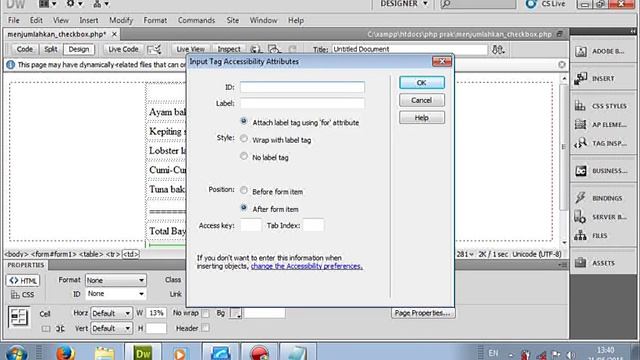Select 'Attach label tag using for attribute'
The width and height of the screenshot is (640, 360).
click(244, 121)
